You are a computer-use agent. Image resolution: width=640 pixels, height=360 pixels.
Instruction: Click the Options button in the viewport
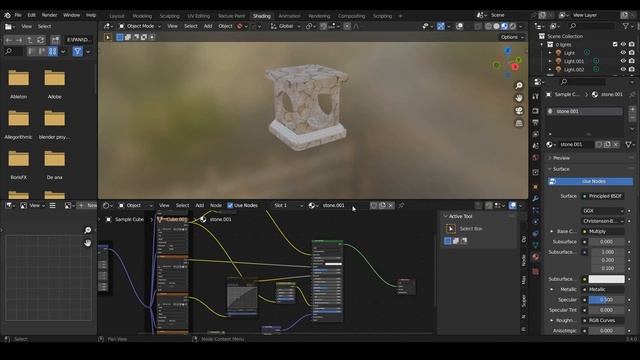[x=512, y=37]
